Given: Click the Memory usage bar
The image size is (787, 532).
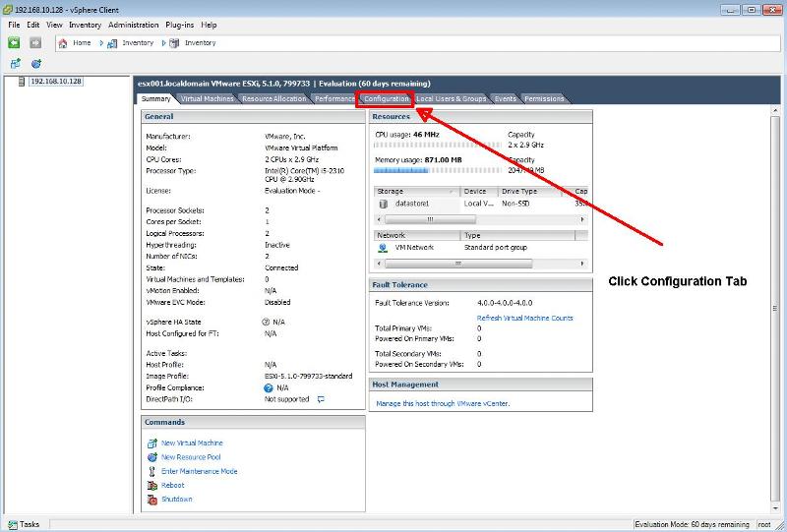Looking at the screenshot, I should click(438, 171).
